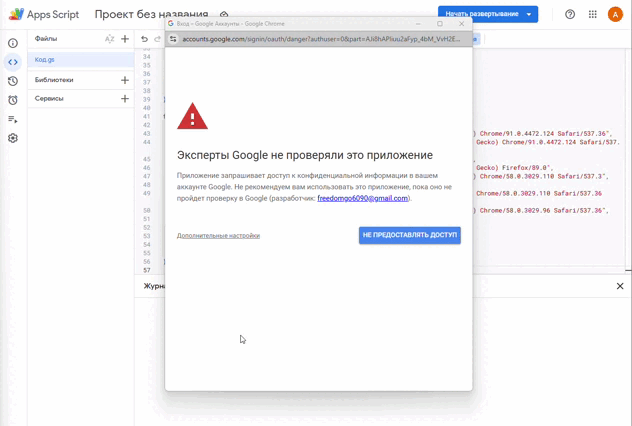
Task: Open the Overview info icon in sidebar
Action: coord(13,43)
